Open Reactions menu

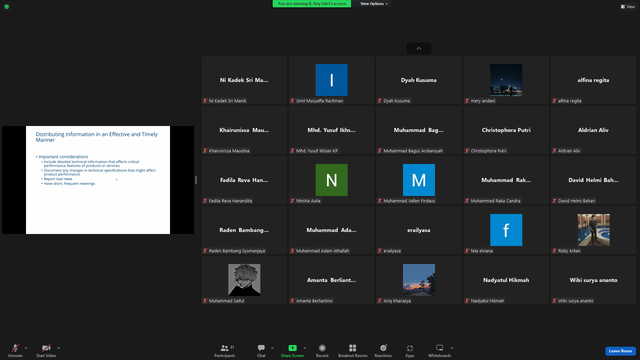[x=383, y=350]
